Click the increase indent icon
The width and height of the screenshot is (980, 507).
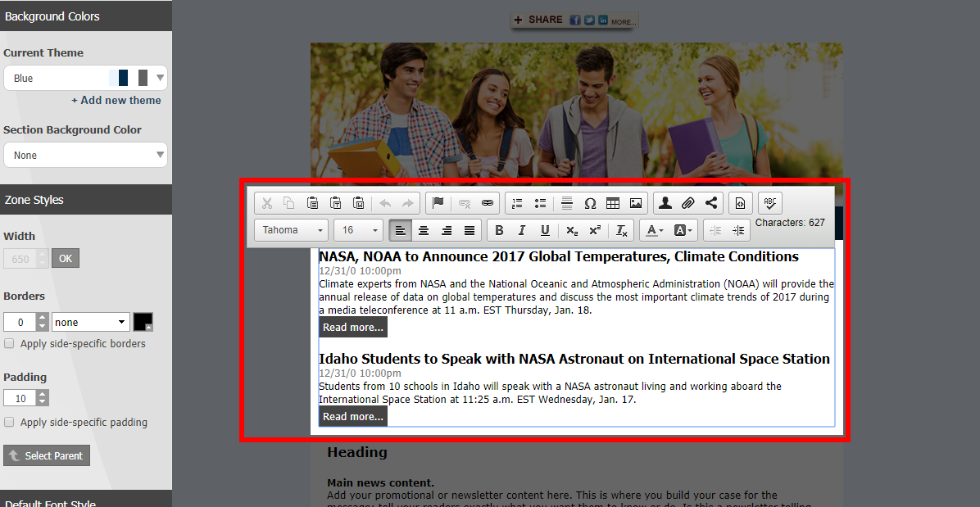click(x=738, y=230)
